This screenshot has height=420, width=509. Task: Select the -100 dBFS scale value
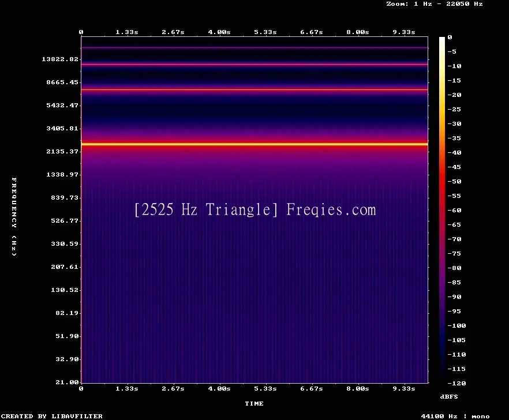pyautogui.click(x=456, y=325)
